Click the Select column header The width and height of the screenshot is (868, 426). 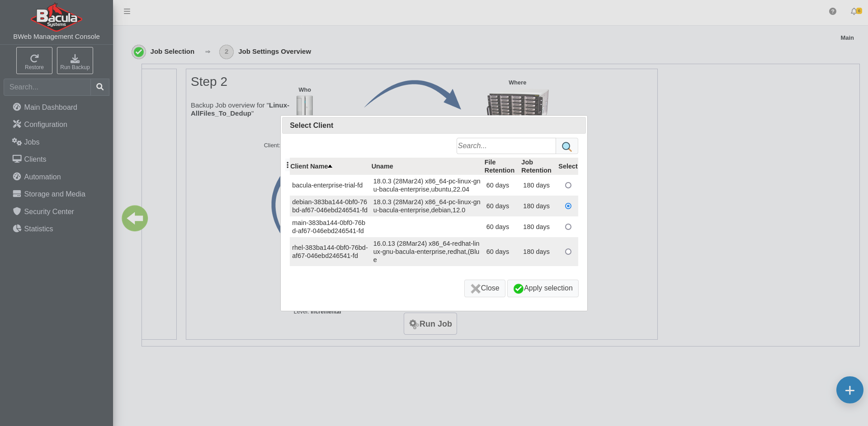(x=568, y=166)
